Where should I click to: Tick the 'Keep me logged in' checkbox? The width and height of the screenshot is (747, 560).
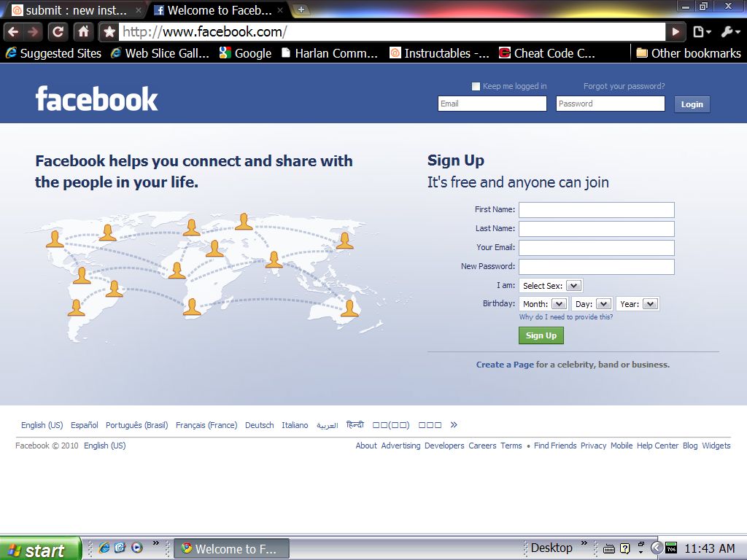pyautogui.click(x=476, y=86)
